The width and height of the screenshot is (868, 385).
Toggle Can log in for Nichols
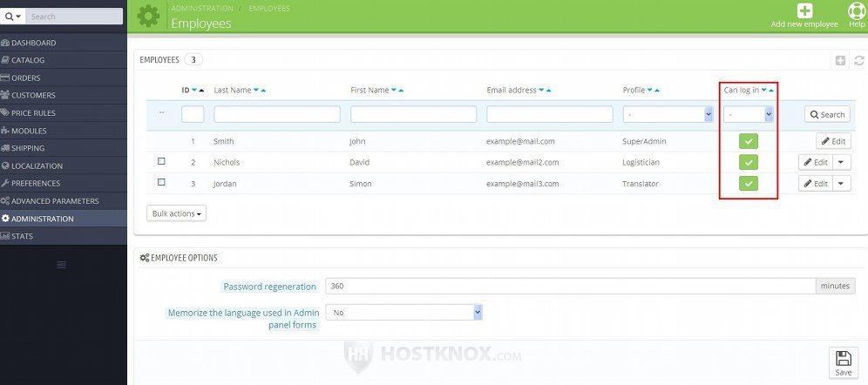coord(749,162)
